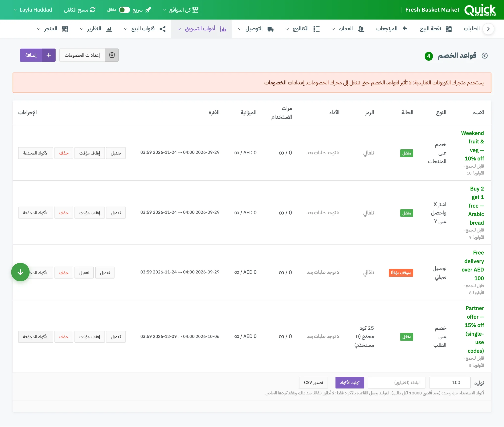Click the back circle icon beside قواعد الخصم
504x427 pixels.
[x=485, y=56]
